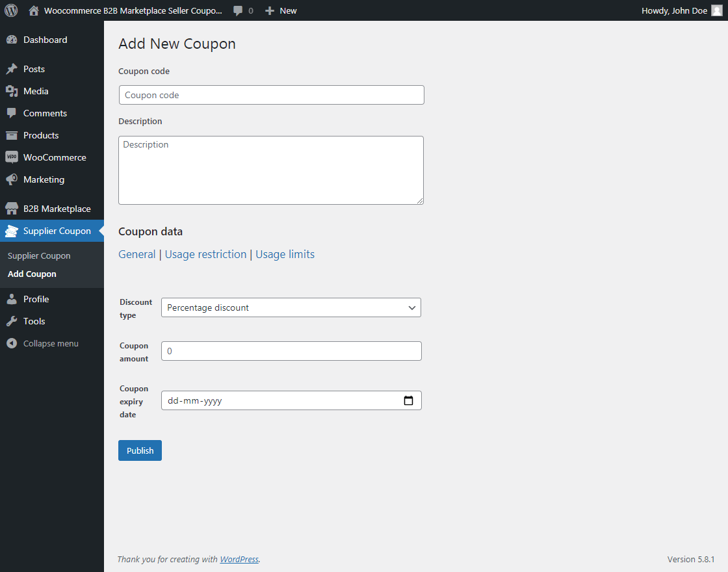
Task: Click the dd-mm-yyyy expiry date field
Action: pyautogui.click(x=291, y=400)
